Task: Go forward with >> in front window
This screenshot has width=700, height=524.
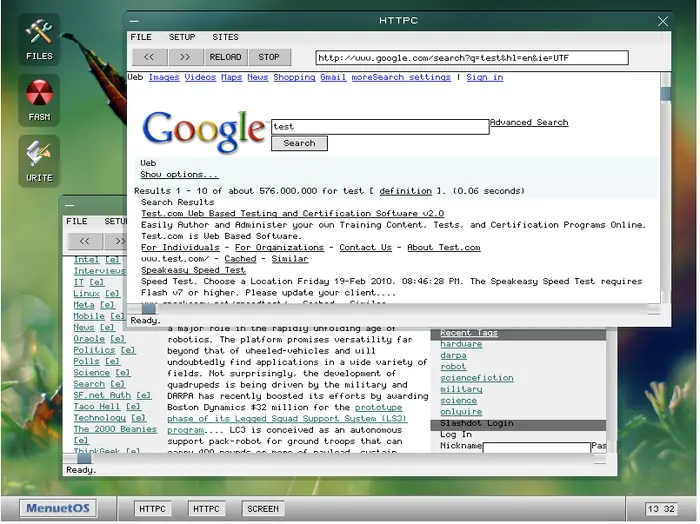Action: [x=185, y=57]
